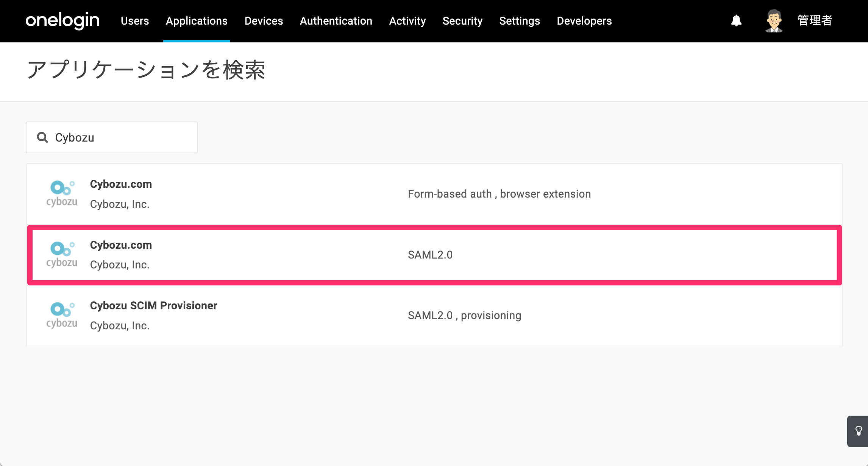Click the 'SAML2.0' connector text
The width and height of the screenshot is (868, 466).
(430, 255)
